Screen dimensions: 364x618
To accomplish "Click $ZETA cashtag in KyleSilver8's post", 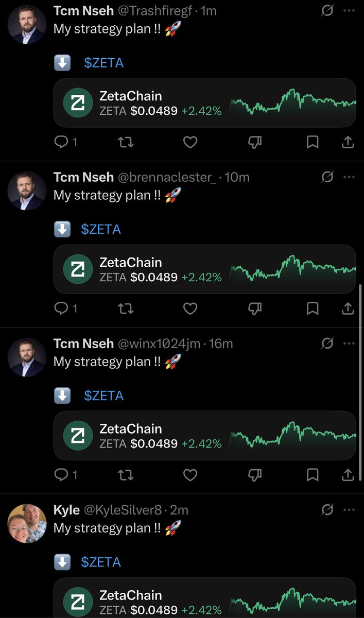I will coord(101,562).
